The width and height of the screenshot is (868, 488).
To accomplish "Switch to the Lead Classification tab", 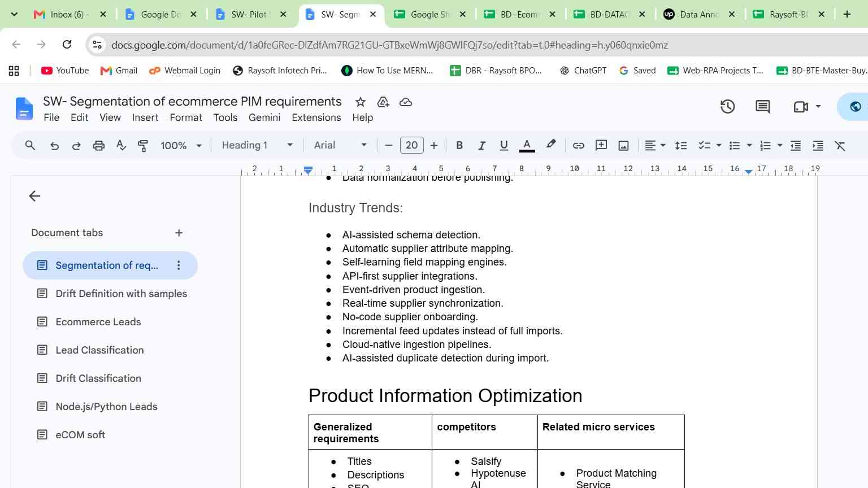I will [x=99, y=350].
